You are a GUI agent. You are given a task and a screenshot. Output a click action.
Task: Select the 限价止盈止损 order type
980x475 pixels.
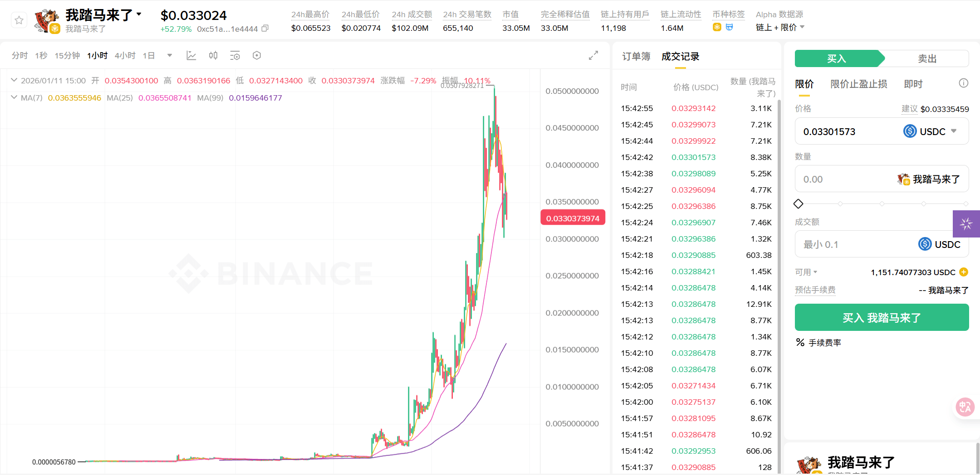coord(858,84)
